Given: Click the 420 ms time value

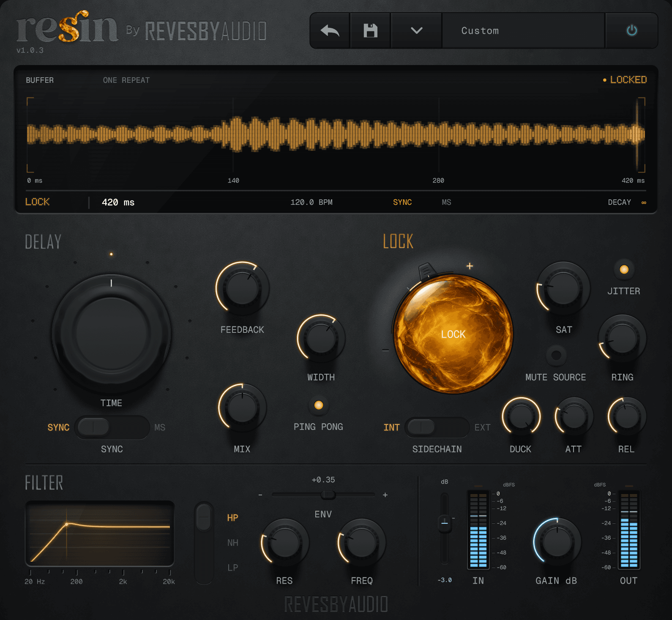Looking at the screenshot, I should point(118,202).
